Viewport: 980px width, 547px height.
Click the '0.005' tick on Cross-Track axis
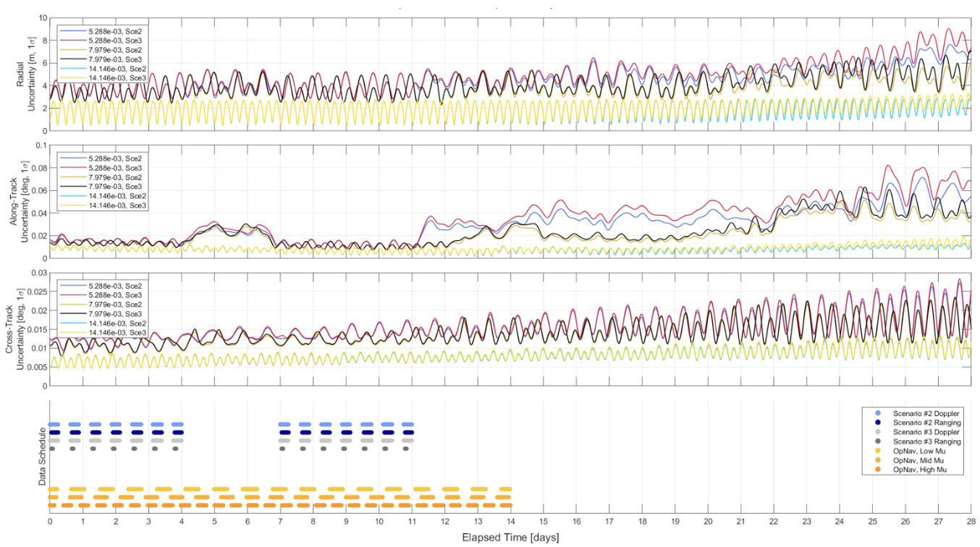36,368
